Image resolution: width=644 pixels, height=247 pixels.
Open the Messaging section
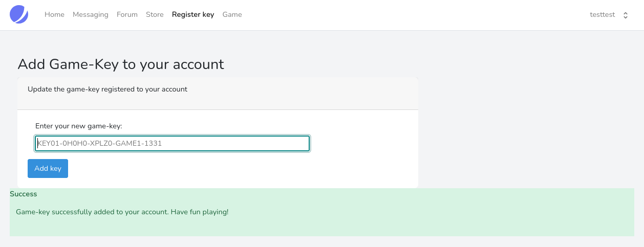click(x=91, y=15)
